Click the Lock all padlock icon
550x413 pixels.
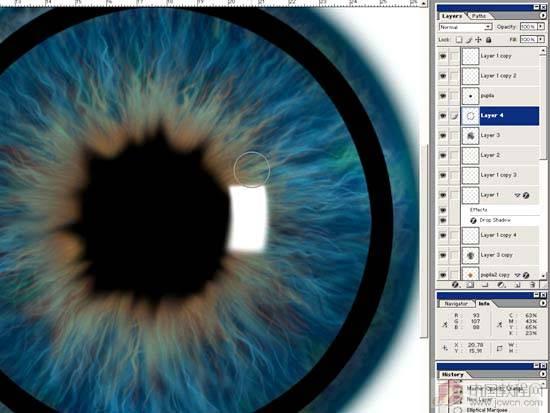coord(489,40)
